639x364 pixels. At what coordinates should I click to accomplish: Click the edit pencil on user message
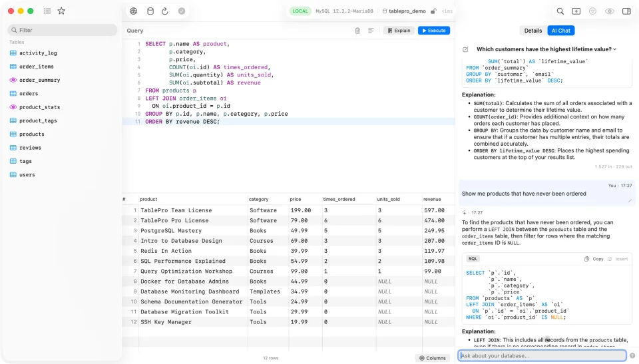click(630, 200)
